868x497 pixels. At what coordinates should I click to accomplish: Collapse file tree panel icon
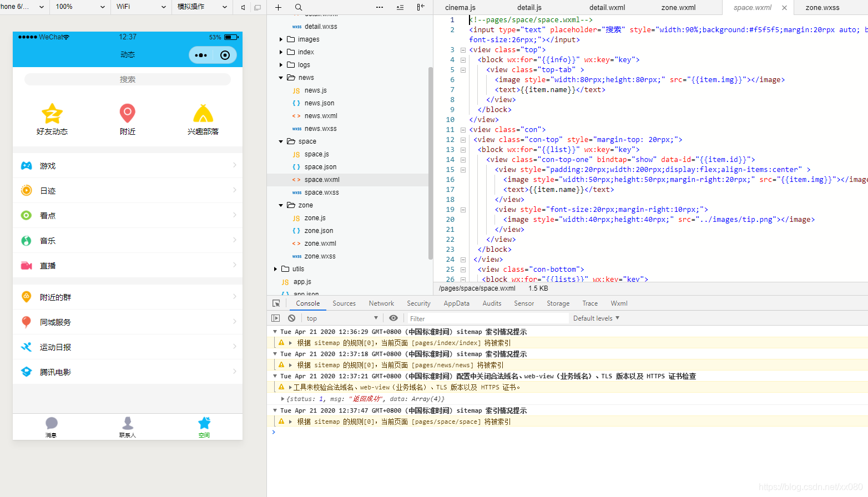point(421,7)
